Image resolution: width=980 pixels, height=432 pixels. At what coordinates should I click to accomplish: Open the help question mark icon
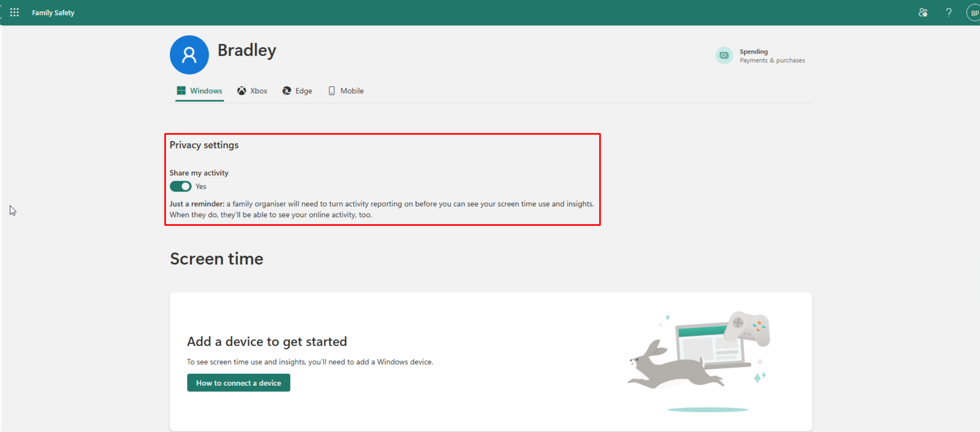[x=949, y=12]
